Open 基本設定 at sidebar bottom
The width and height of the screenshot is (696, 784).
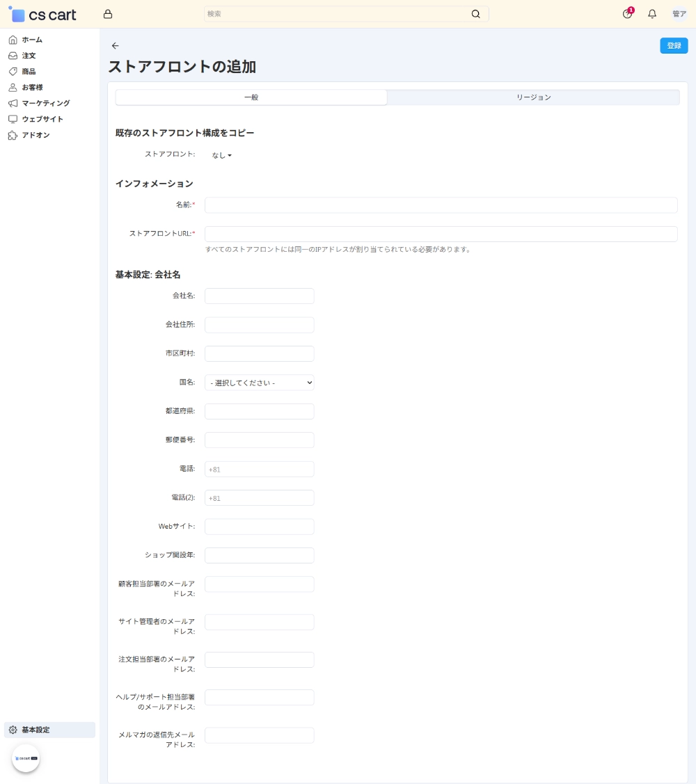tap(35, 730)
